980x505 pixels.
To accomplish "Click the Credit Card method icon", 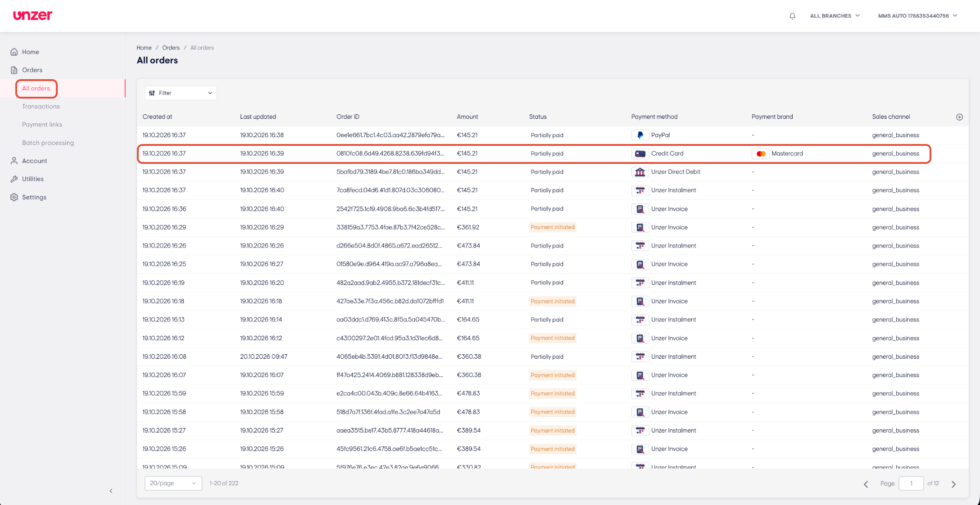I will pos(640,153).
